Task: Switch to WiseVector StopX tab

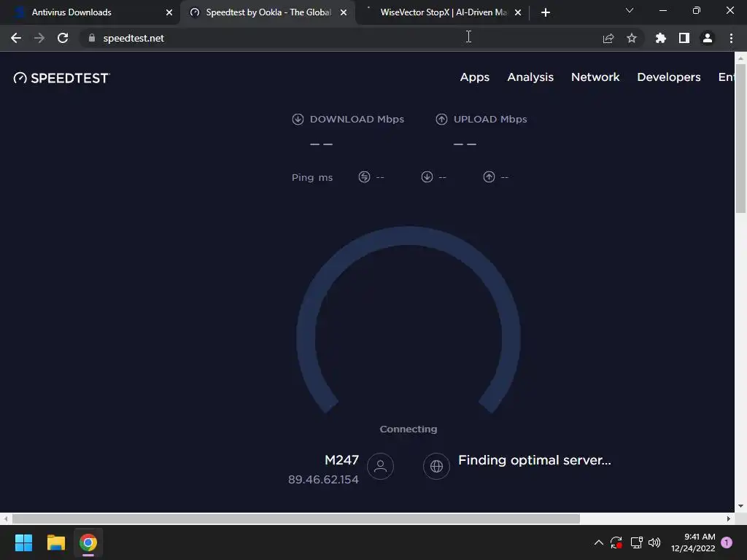Action: click(x=443, y=12)
